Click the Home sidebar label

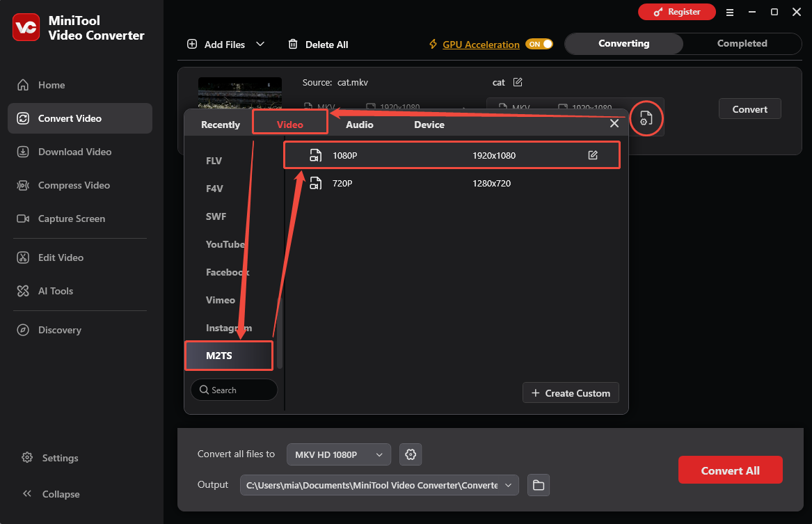51,85
